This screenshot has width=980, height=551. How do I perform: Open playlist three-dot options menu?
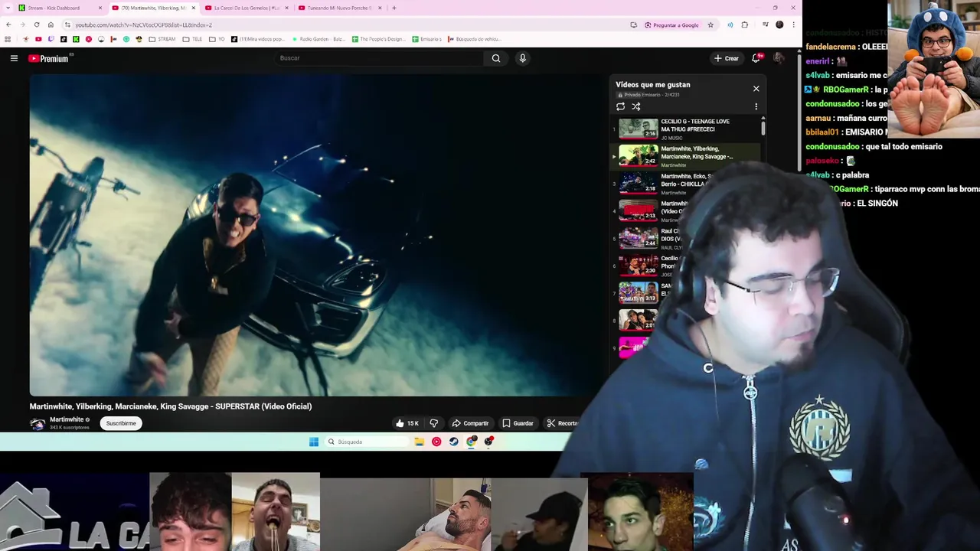click(x=756, y=107)
